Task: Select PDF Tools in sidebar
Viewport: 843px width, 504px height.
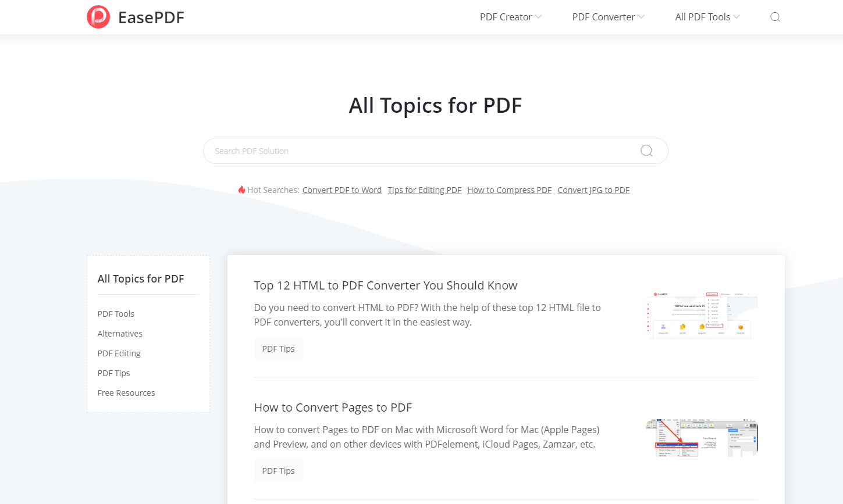Action: 116,314
